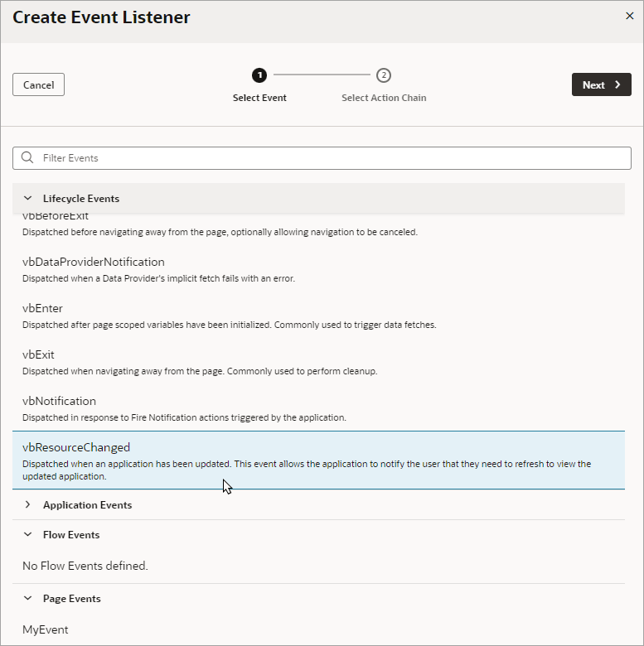Viewport: 644px width, 646px height.
Task: Click the vbBeforeExit event description
Action: 220,232
